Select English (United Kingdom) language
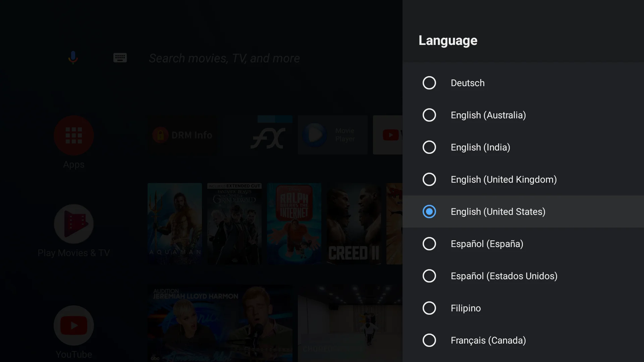 (x=523, y=179)
